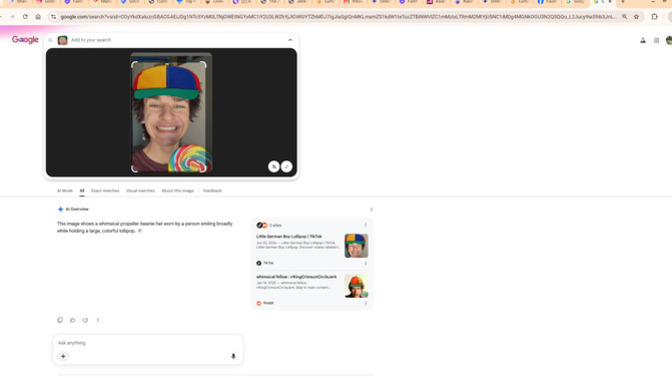672x378 pixels.
Task: Click the Ask anything input field
Action: pos(148,343)
